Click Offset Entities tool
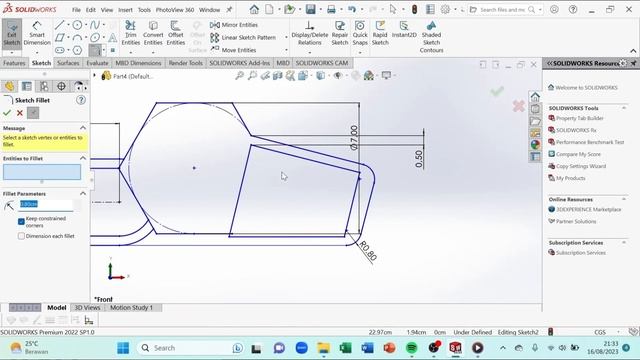This screenshot has height=360, width=640. click(176, 34)
